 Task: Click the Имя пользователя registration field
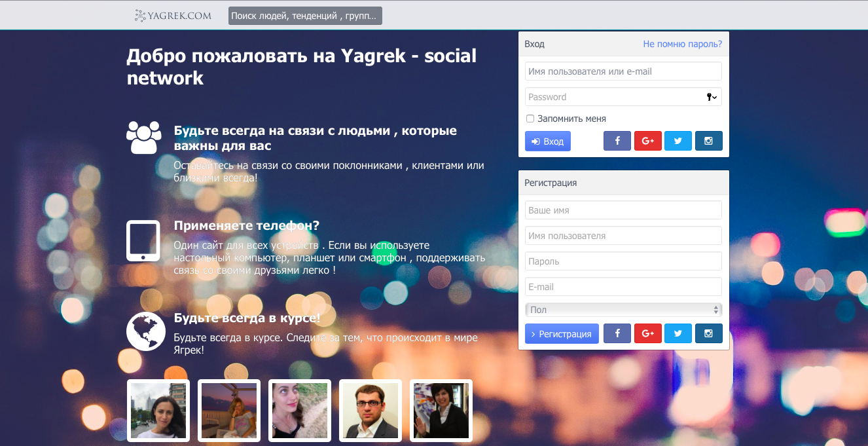coord(623,236)
